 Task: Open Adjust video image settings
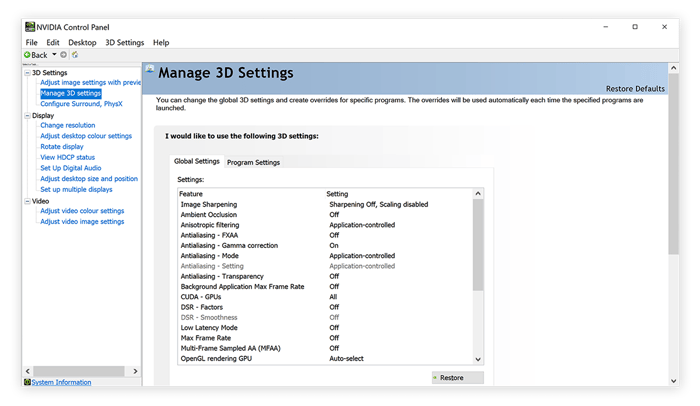point(82,222)
